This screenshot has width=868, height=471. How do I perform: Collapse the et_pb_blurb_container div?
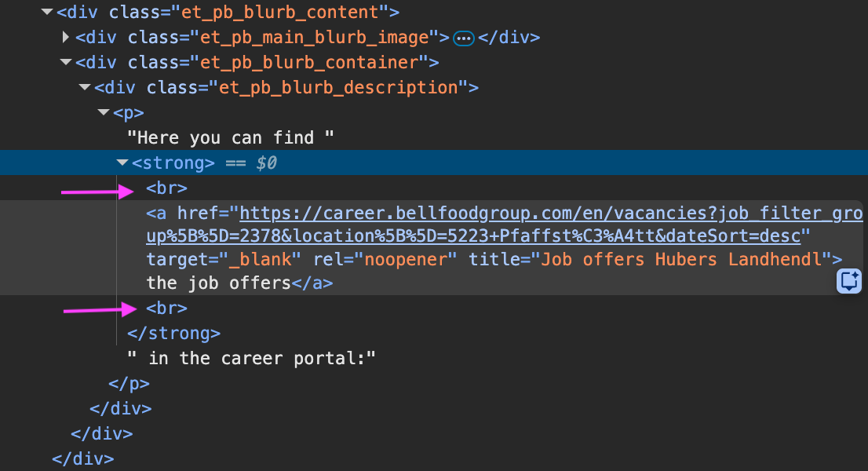(66, 63)
